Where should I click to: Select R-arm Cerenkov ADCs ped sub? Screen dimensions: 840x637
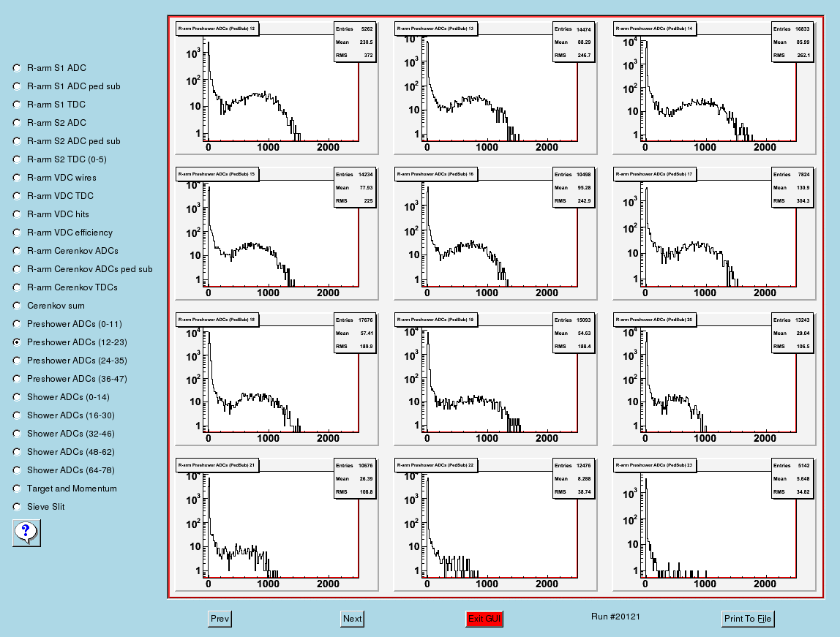coord(17,269)
